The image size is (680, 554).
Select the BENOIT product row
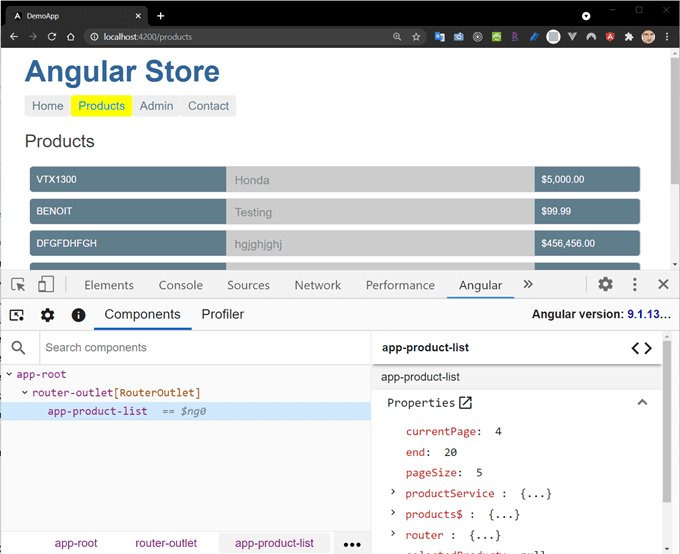click(335, 211)
